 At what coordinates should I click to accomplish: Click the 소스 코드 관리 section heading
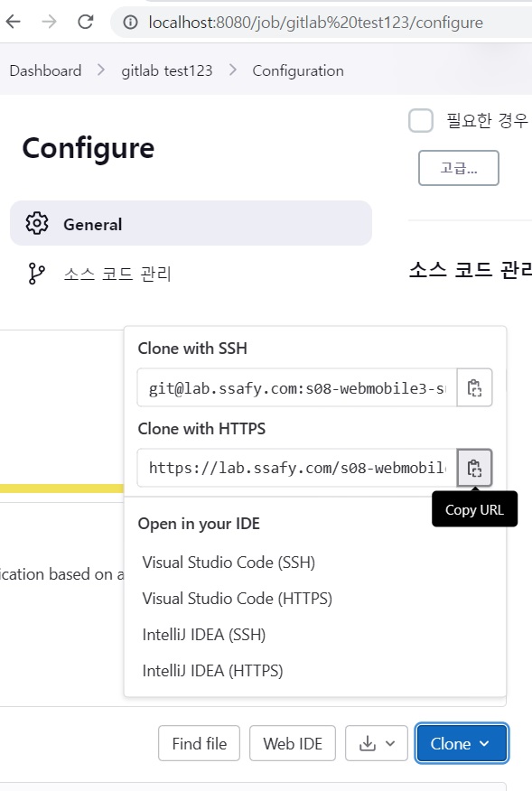tap(470, 270)
